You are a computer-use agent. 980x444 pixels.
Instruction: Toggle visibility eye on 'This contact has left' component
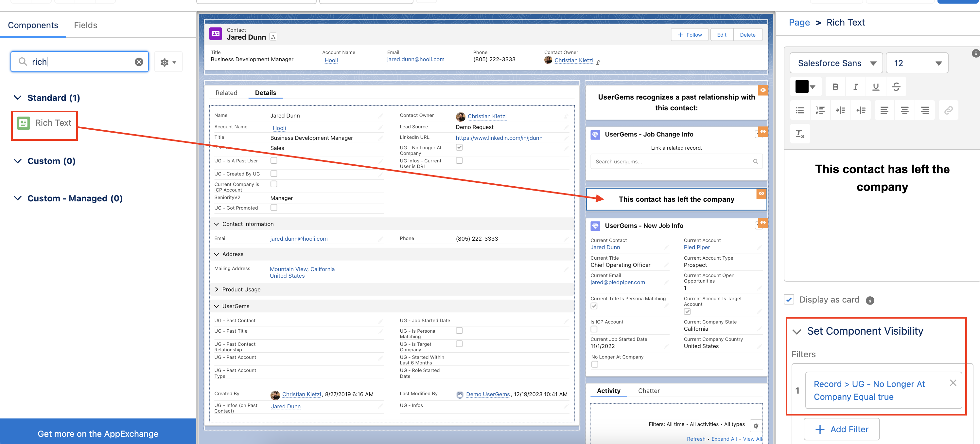click(761, 194)
